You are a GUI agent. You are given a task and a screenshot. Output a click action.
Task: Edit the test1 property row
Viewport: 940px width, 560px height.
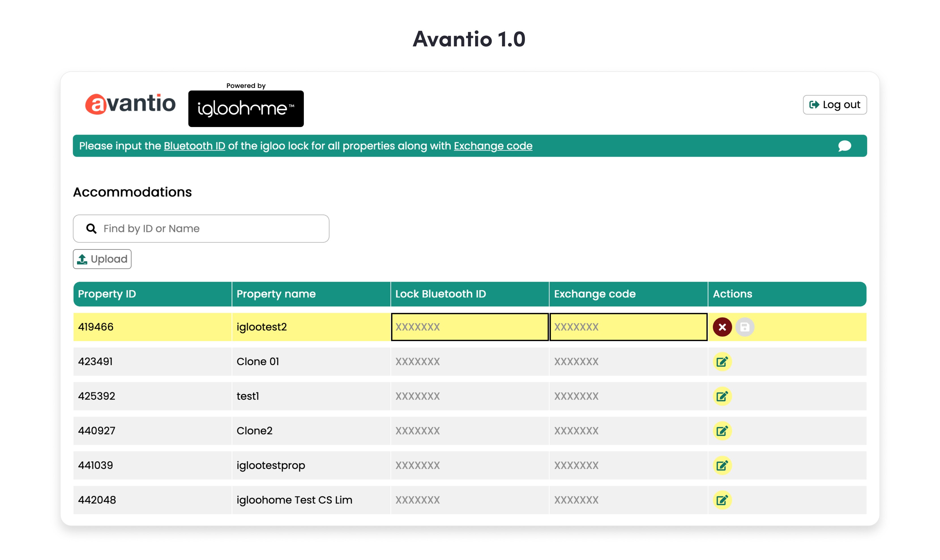(722, 396)
